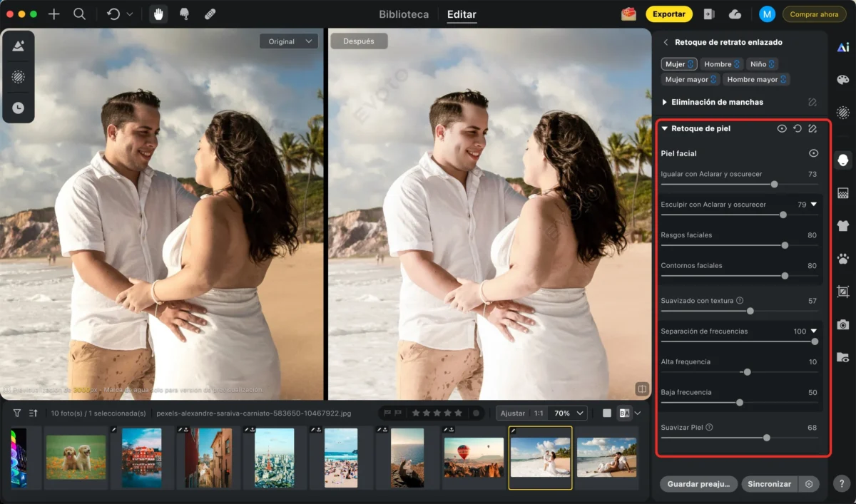856x504 pixels.
Task: Toggle the split compare view icon
Action: (x=642, y=389)
